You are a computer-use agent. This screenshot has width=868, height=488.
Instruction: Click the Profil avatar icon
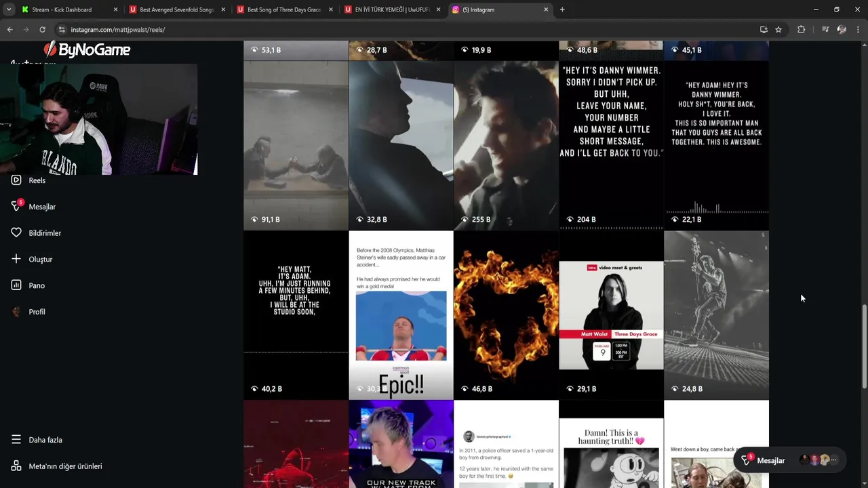[16, 312]
